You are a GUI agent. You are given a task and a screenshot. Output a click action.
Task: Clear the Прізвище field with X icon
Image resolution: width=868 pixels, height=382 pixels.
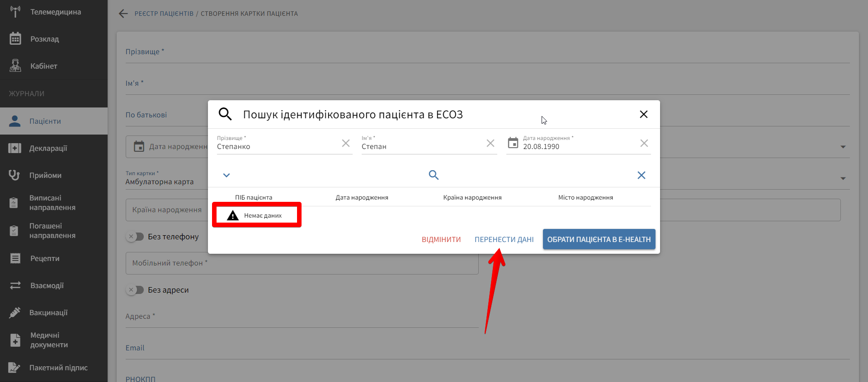coord(346,143)
